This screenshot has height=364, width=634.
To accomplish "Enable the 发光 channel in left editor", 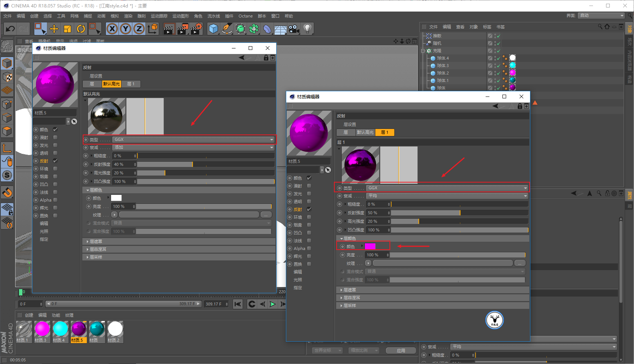I will tap(55, 145).
